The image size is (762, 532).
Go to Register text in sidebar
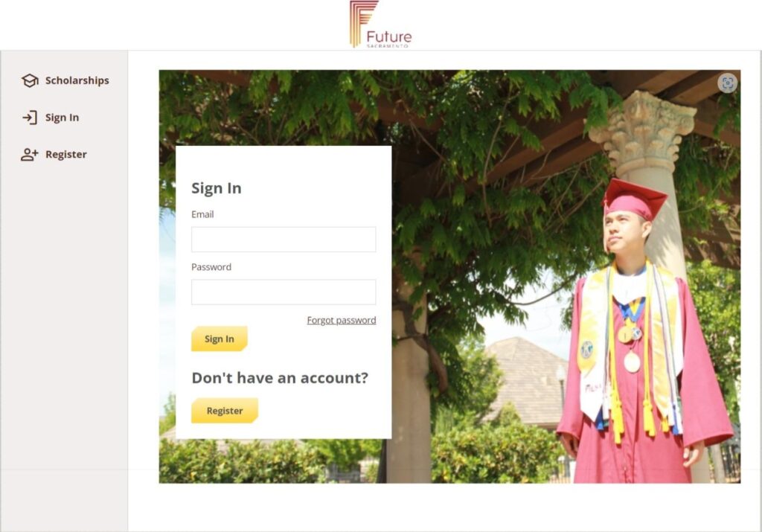66,155
